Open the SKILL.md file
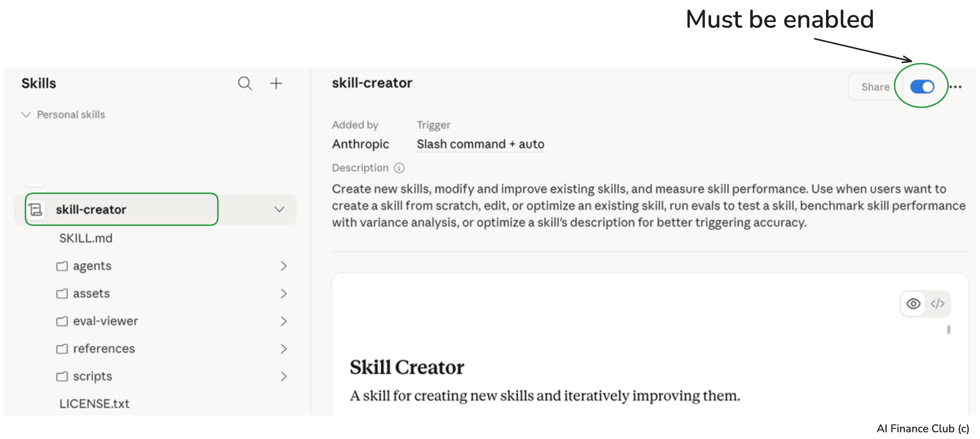Screen dimensions: 980x439 pos(86,238)
